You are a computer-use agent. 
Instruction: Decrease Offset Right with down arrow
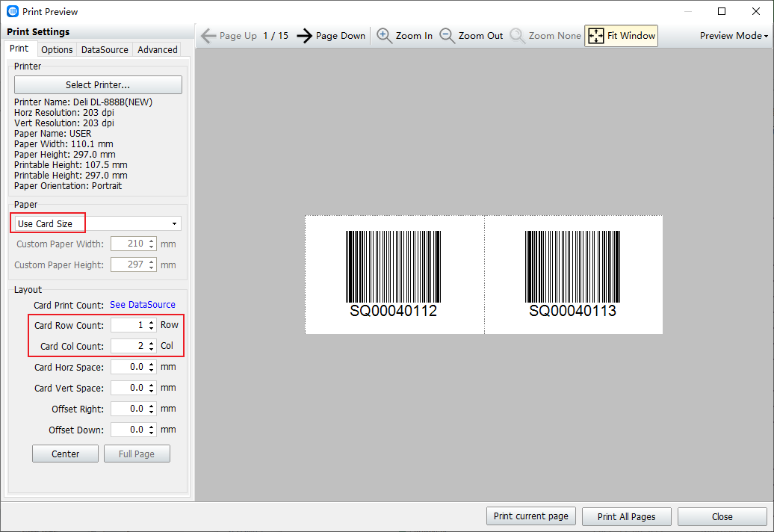152,412
